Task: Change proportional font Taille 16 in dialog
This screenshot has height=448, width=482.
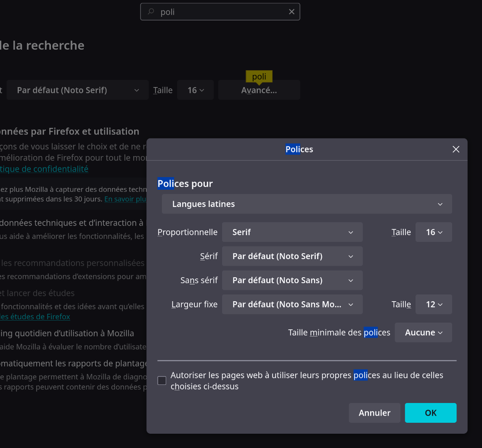Action: [434, 232]
